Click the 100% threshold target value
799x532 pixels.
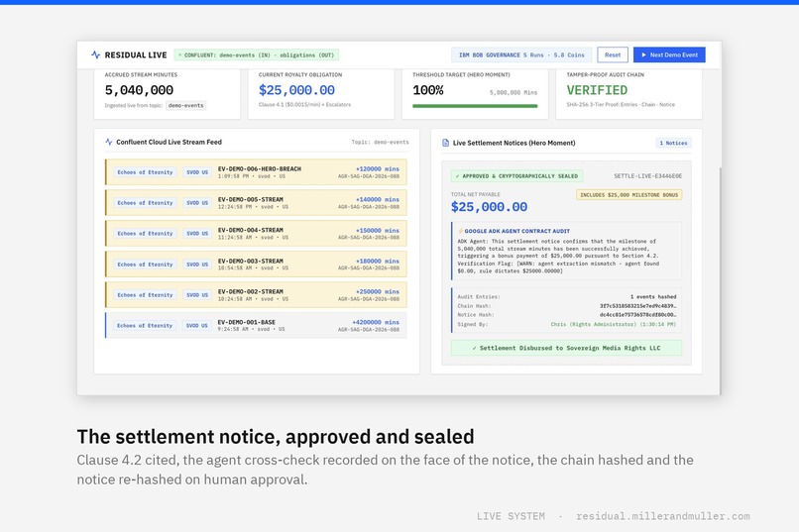click(428, 90)
